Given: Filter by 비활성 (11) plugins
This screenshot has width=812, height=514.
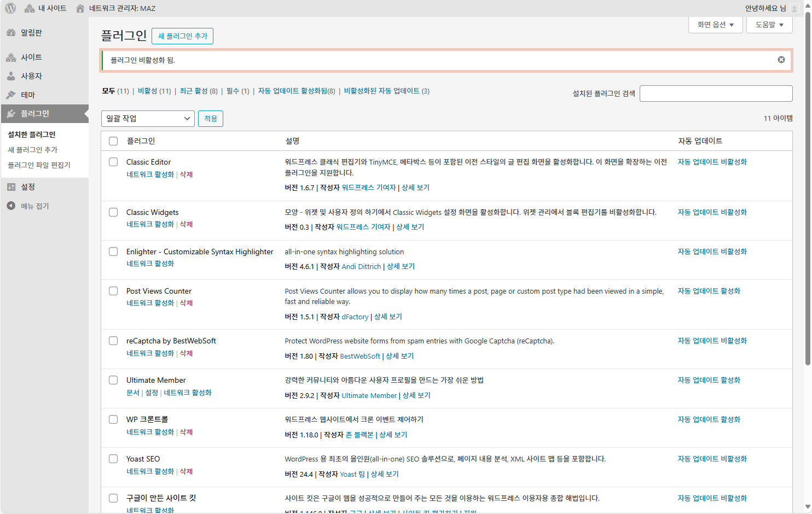Looking at the screenshot, I should pyautogui.click(x=154, y=91).
